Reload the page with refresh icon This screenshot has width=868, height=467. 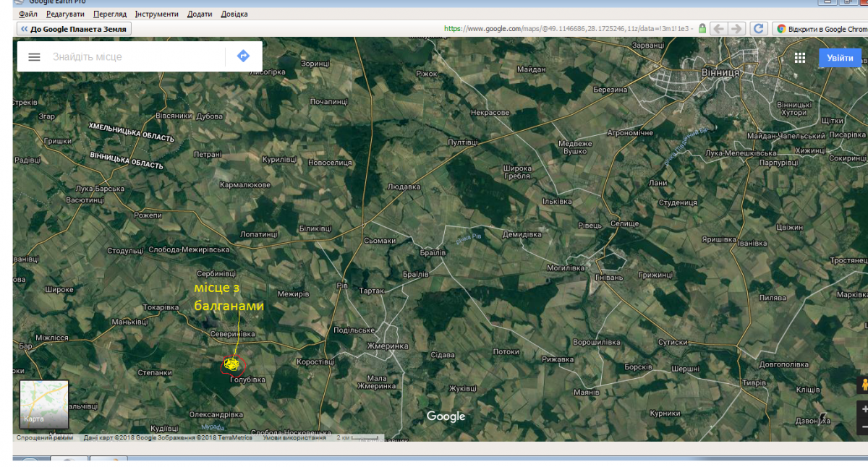(758, 29)
